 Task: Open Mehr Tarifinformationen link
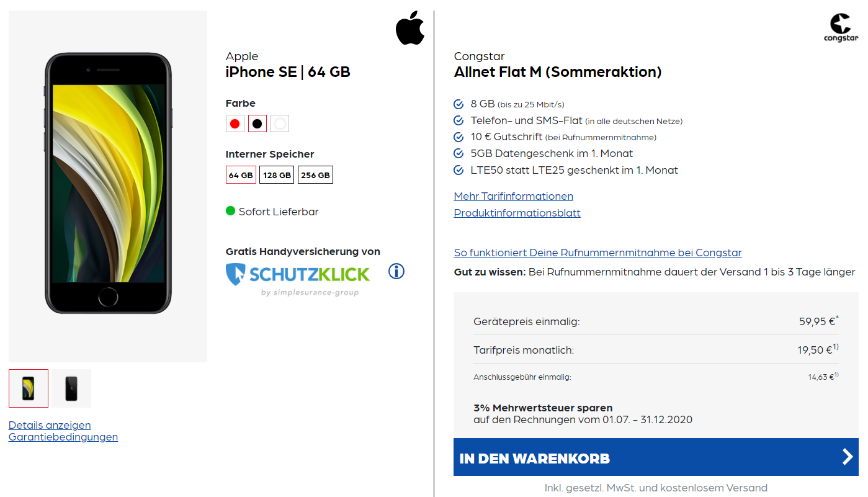513,196
